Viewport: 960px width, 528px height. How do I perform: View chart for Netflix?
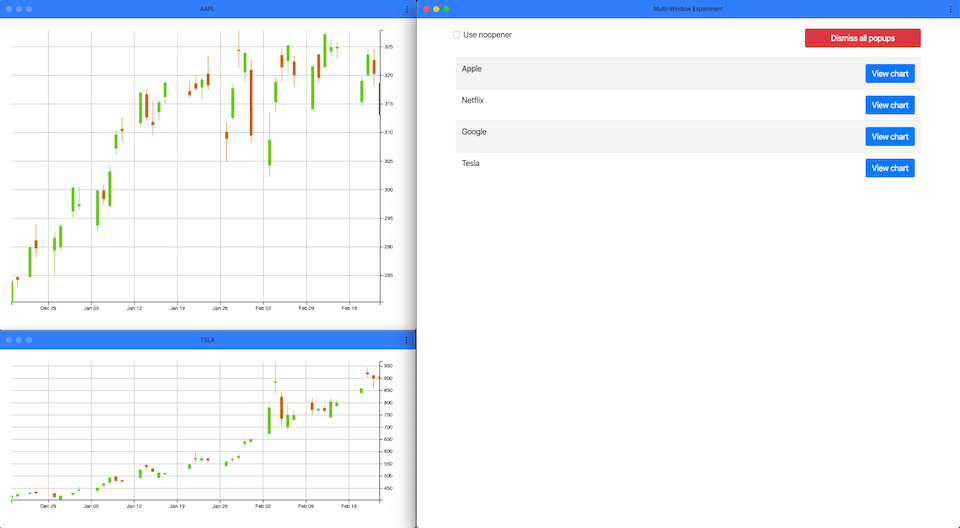tap(889, 105)
